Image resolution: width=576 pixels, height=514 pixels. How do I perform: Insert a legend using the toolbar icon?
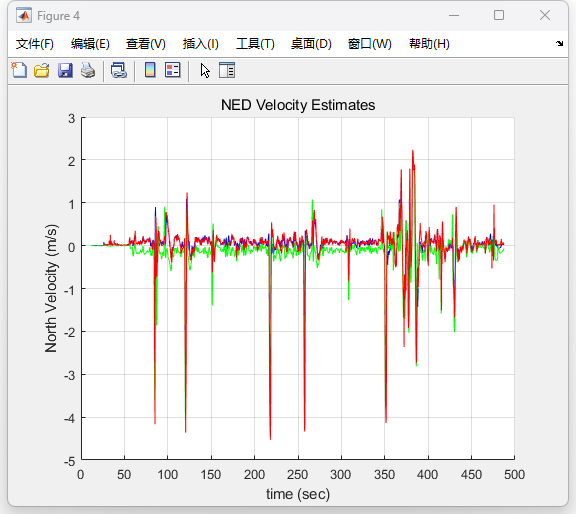tap(173, 70)
